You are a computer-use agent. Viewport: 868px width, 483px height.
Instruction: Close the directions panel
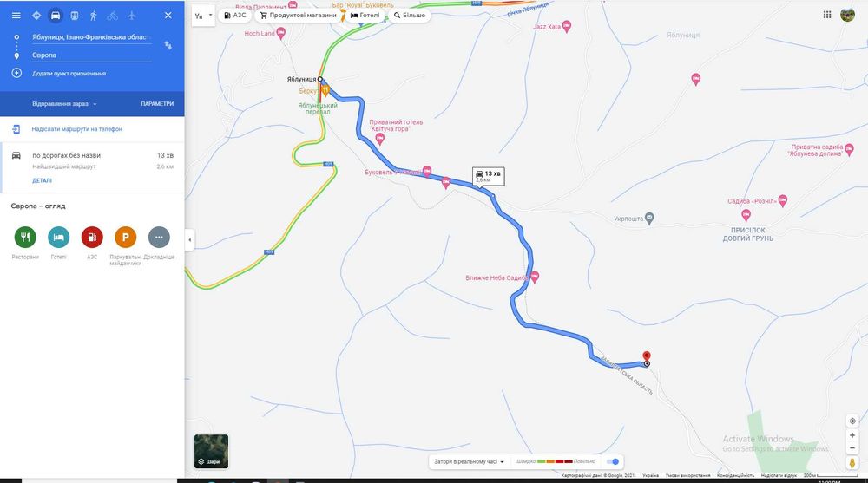[168, 16]
